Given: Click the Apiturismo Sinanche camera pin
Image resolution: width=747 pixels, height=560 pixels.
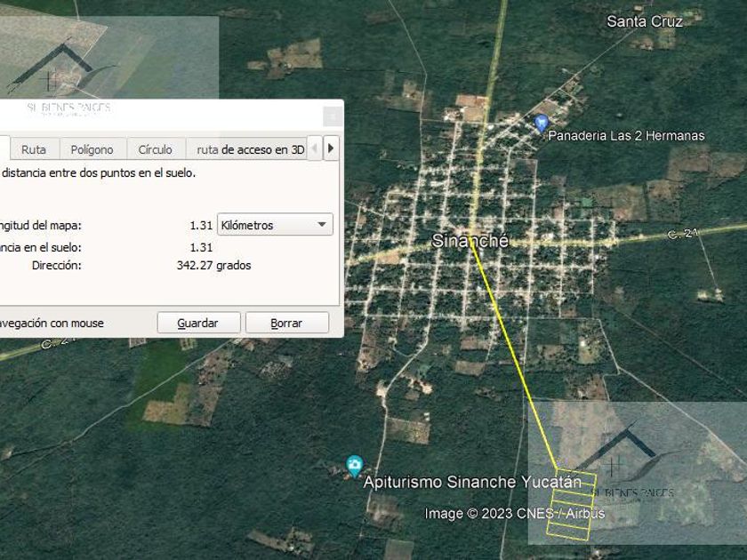Looking at the screenshot, I should (x=355, y=466).
